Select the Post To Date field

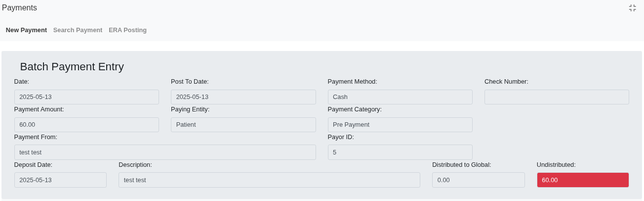(x=243, y=97)
